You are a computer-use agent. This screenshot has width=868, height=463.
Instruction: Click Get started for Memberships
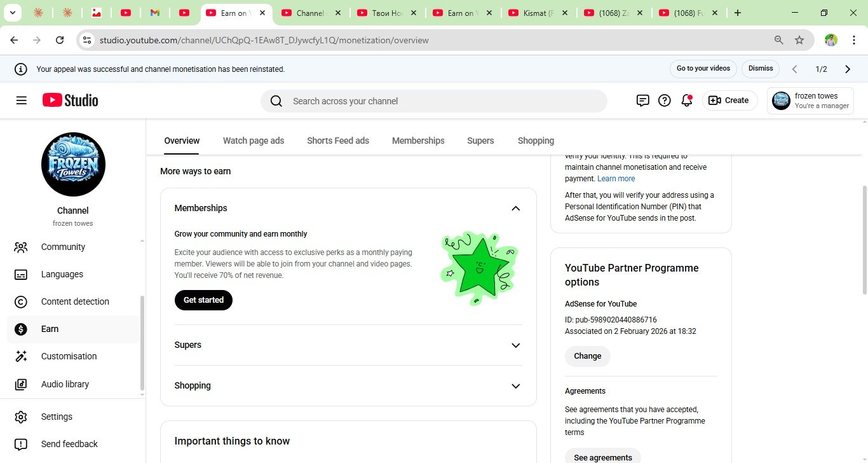point(203,300)
